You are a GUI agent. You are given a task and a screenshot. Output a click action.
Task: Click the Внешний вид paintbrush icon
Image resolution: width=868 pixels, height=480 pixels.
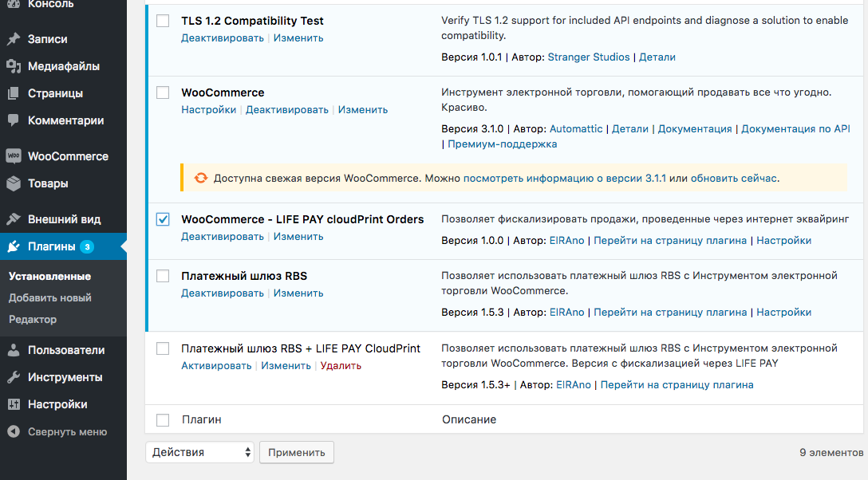[14, 219]
